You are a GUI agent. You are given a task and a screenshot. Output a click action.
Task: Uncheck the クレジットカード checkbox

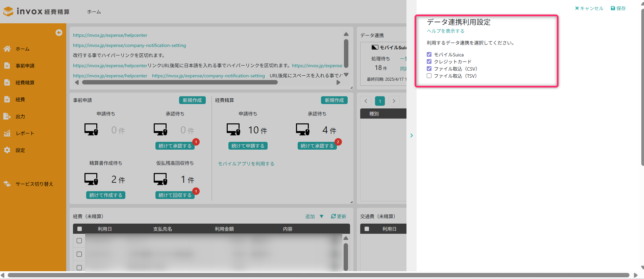coord(429,61)
